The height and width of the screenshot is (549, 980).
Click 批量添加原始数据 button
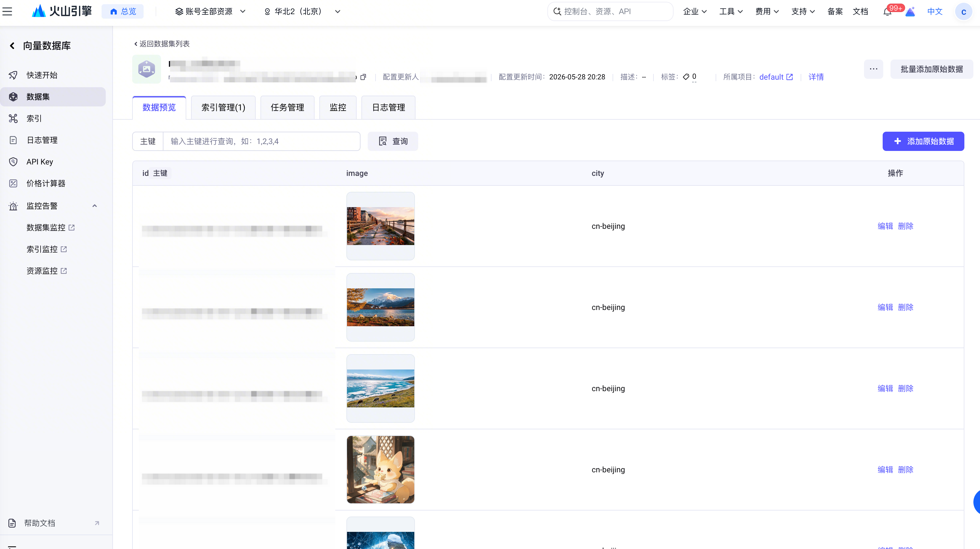[x=932, y=69]
